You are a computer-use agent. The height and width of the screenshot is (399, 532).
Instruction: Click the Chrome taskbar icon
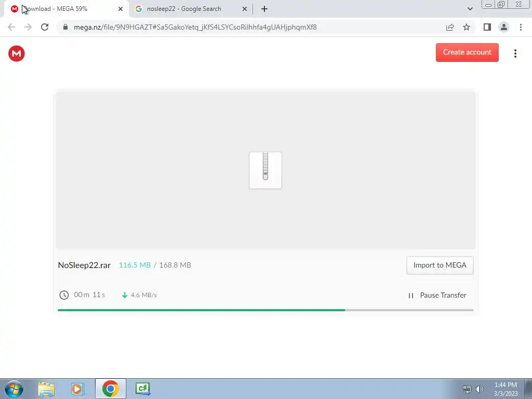110,389
